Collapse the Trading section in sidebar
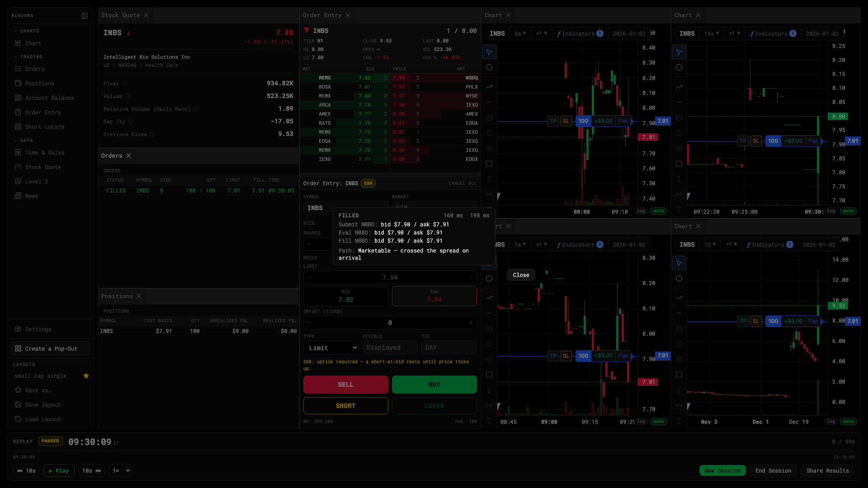The image size is (868, 488). 28,57
